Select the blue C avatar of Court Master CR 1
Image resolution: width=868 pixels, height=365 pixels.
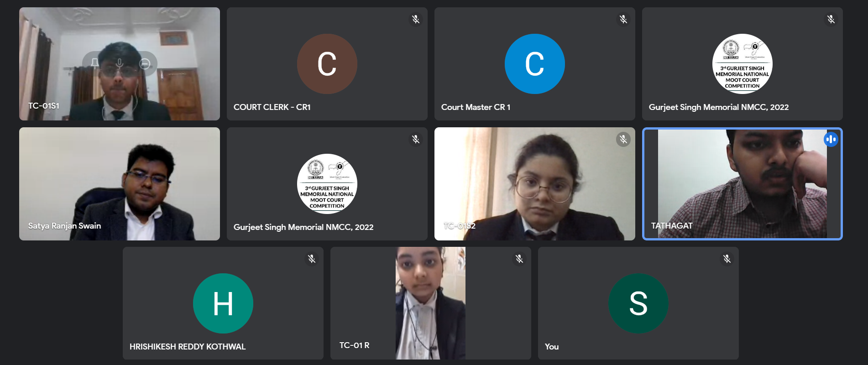pyautogui.click(x=534, y=64)
